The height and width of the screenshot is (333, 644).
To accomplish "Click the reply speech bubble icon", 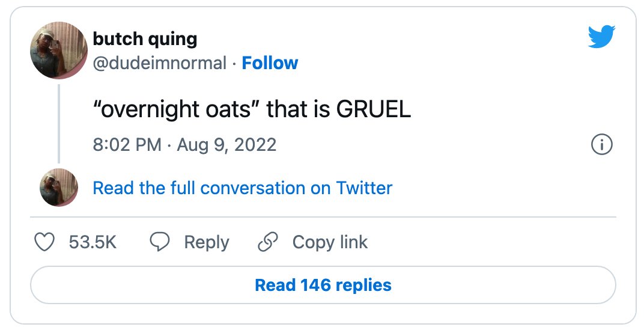I will 159,242.
